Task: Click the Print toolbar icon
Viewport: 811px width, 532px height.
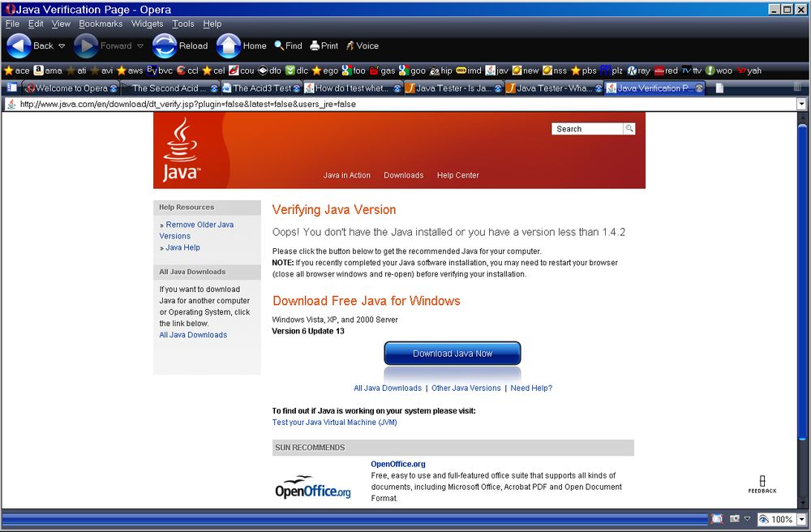Action: tap(315, 46)
